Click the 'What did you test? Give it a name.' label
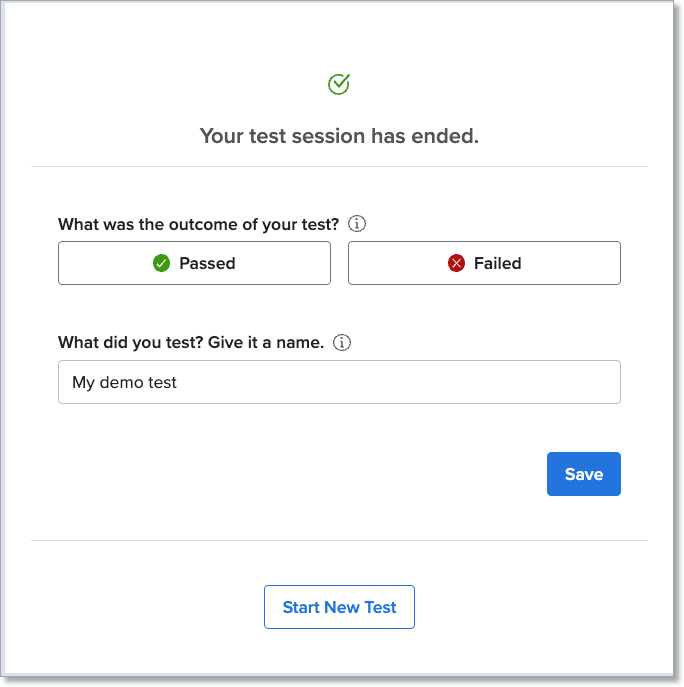This screenshot has height=687, width=684. [190, 343]
